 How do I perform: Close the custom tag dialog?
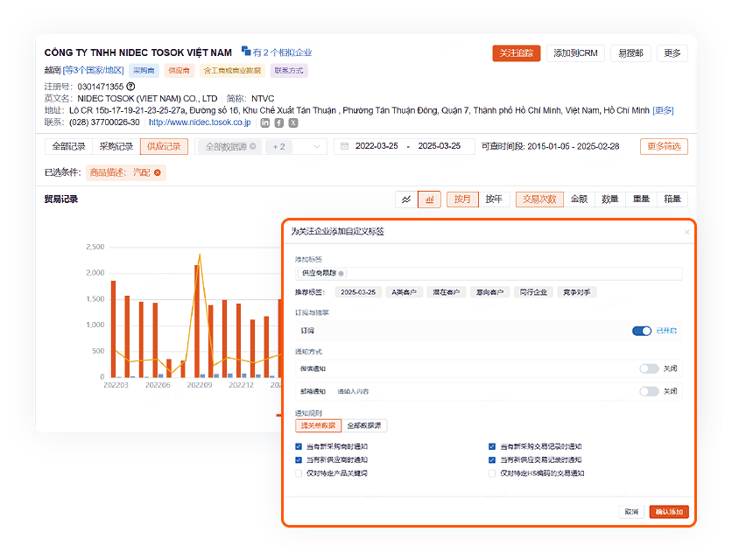point(686,232)
